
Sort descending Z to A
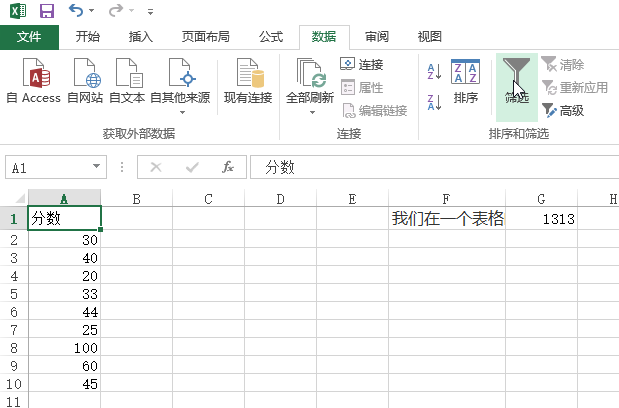click(434, 102)
